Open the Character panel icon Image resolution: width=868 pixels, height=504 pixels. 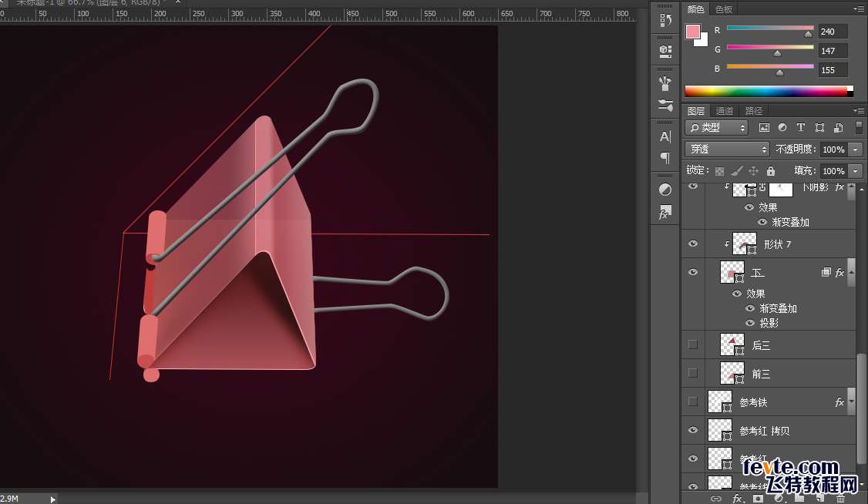click(x=665, y=136)
